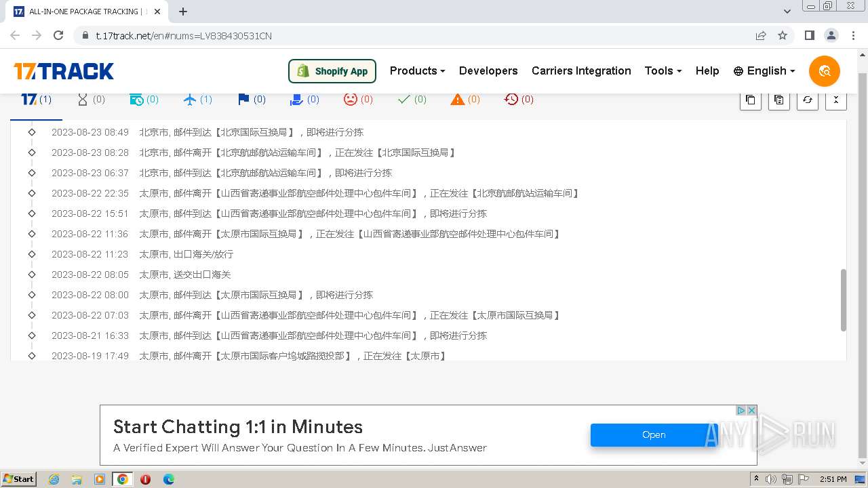Click the 2023-08-23 08:49 tracking event
This screenshot has height=488, width=868.
[x=208, y=132]
